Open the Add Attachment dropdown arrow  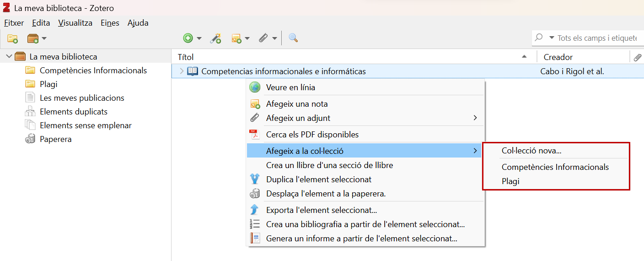(274, 38)
